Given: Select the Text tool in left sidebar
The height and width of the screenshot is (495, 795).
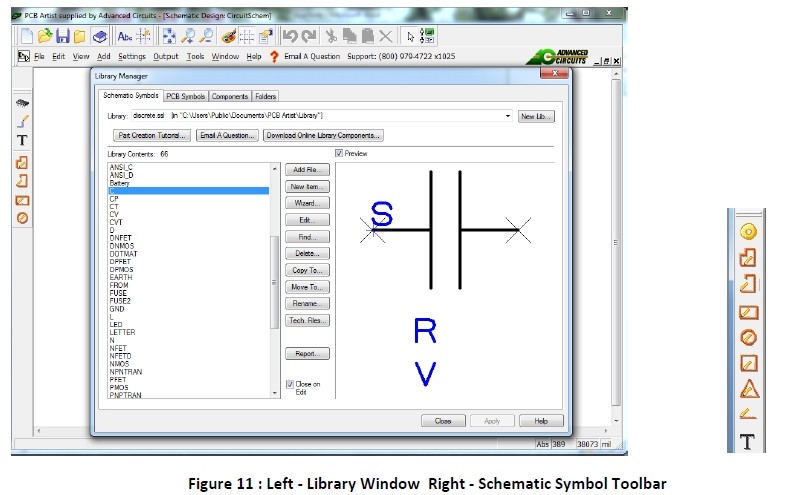Looking at the screenshot, I should [23, 140].
